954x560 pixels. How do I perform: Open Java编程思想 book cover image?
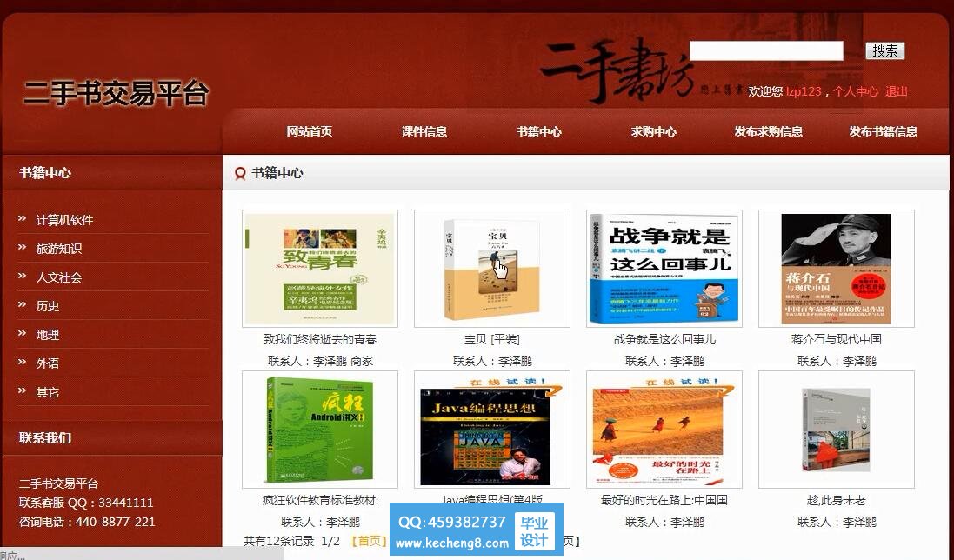click(x=492, y=430)
